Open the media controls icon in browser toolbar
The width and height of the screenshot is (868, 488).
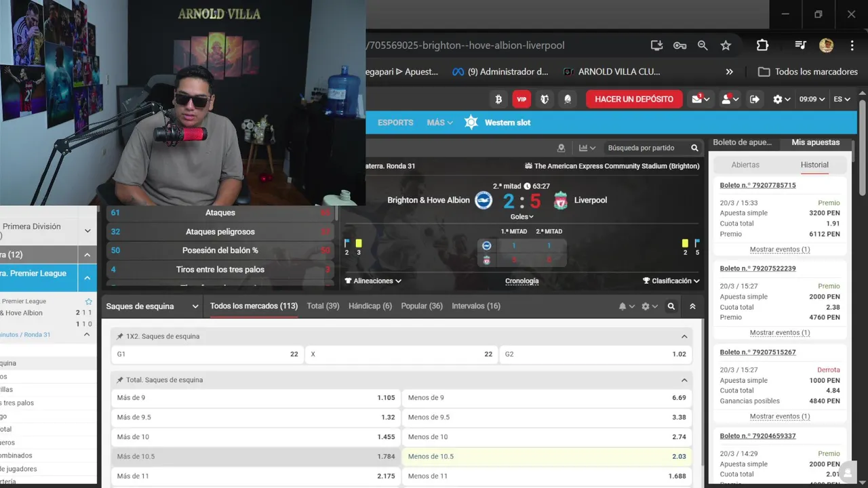coord(800,45)
